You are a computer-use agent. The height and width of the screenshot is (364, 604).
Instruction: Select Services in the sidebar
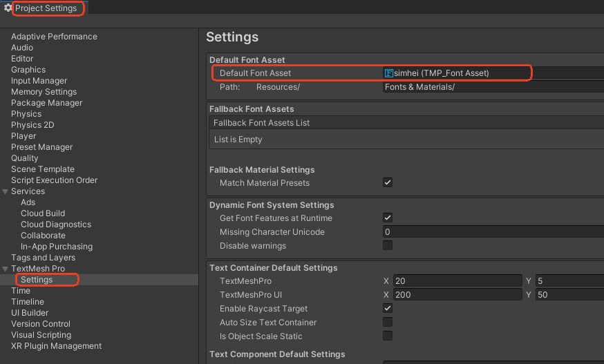(x=28, y=191)
